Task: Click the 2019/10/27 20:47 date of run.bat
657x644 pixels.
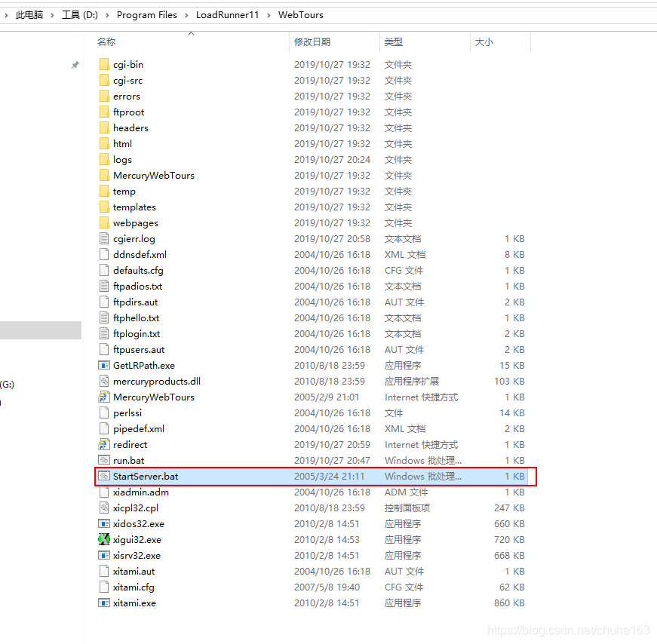Action: pyautogui.click(x=332, y=461)
